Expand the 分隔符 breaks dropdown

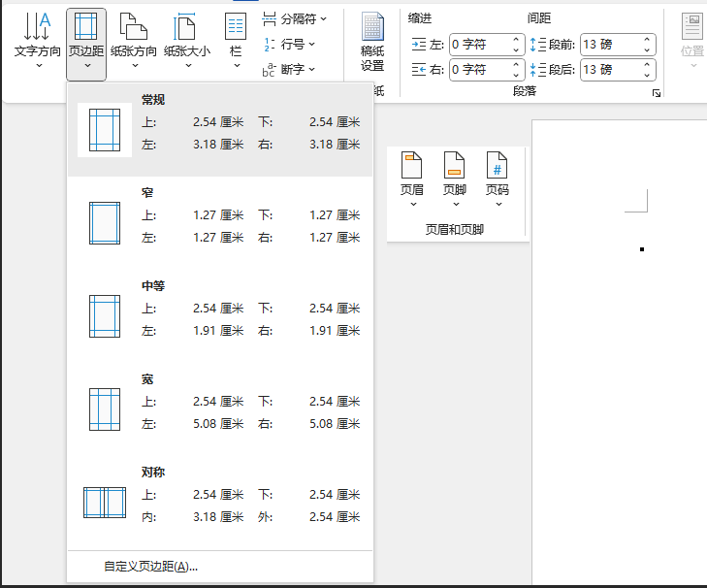(x=296, y=18)
